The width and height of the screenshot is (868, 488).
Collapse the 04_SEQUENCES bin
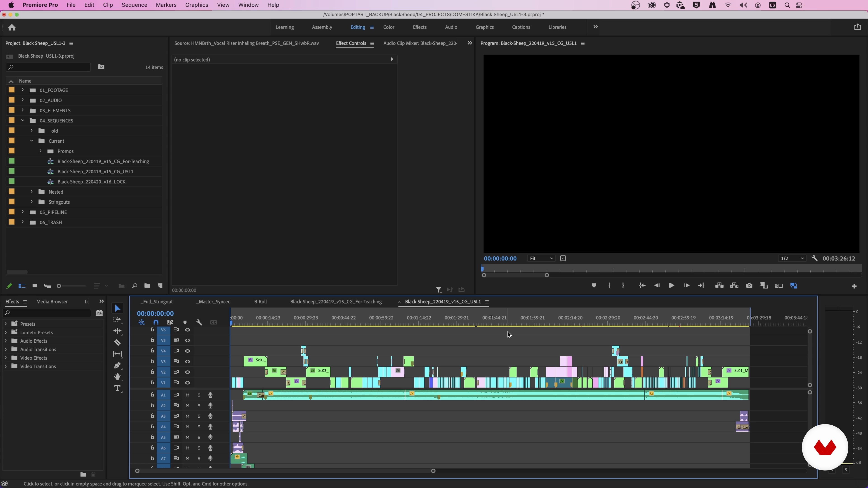click(x=23, y=120)
